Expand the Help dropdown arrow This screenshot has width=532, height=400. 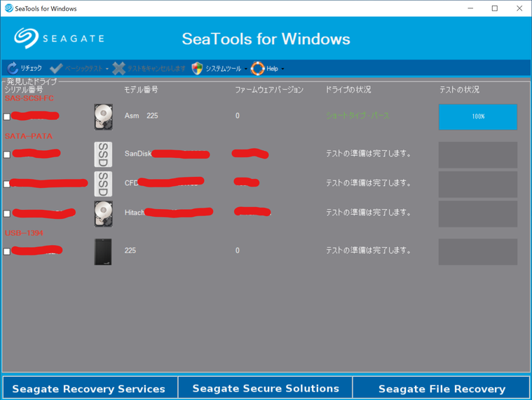(x=282, y=69)
